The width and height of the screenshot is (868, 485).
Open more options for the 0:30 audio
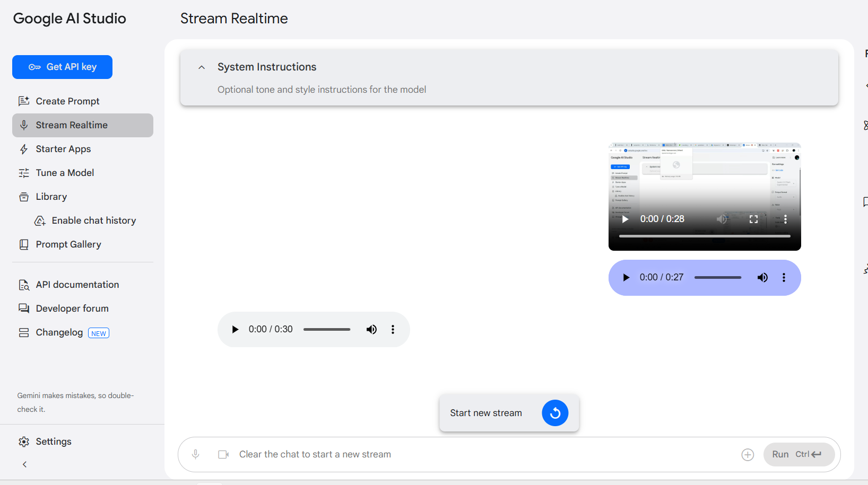pos(393,329)
